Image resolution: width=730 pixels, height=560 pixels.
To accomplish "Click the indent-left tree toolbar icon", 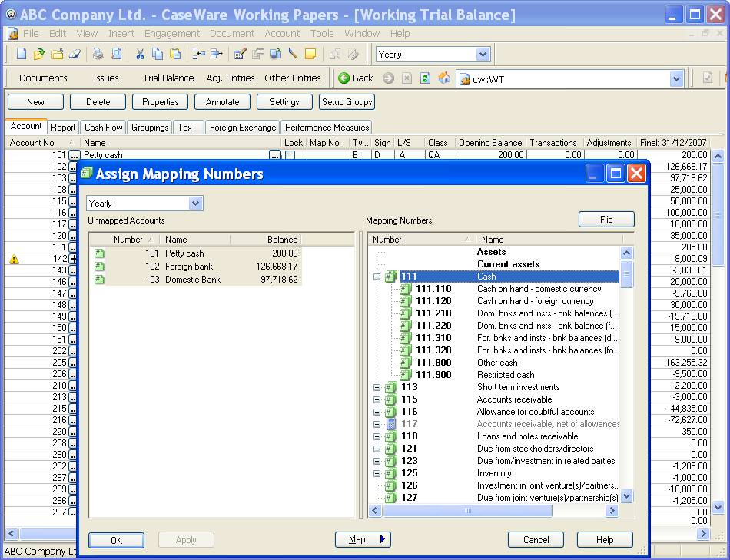I will [x=199, y=54].
